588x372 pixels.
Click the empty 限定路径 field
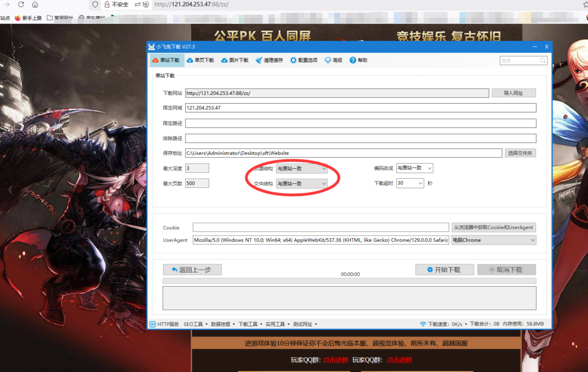point(360,123)
